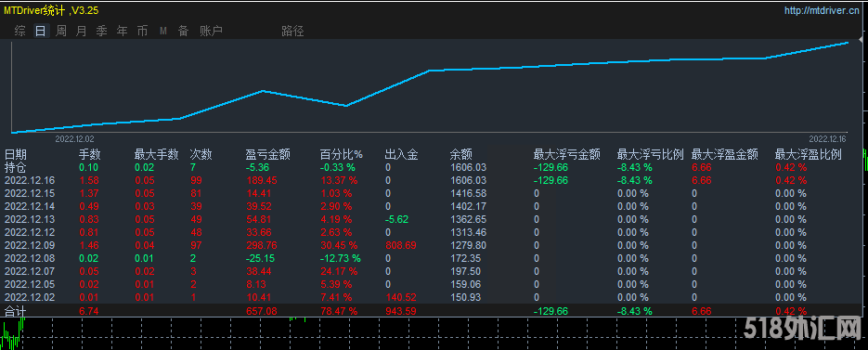The width and height of the screenshot is (868, 350).
Task: Switch to the 年 yearly tab
Action: point(123,31)
